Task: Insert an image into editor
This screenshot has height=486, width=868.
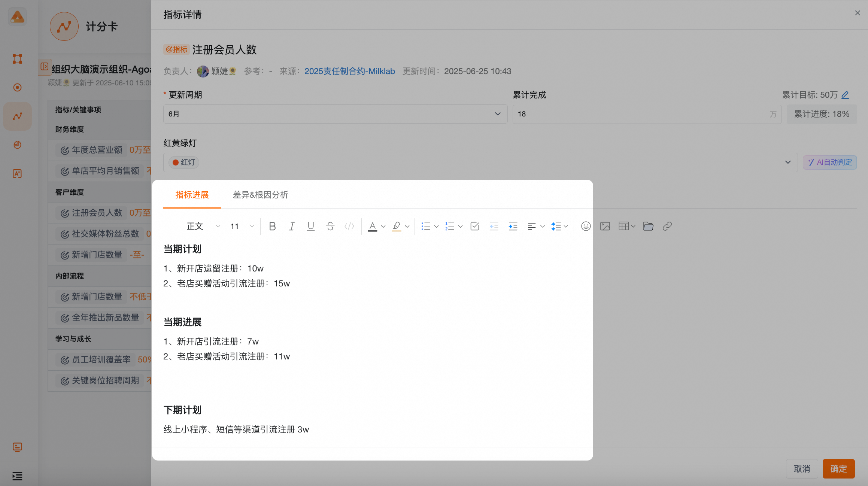Action: 605,226
